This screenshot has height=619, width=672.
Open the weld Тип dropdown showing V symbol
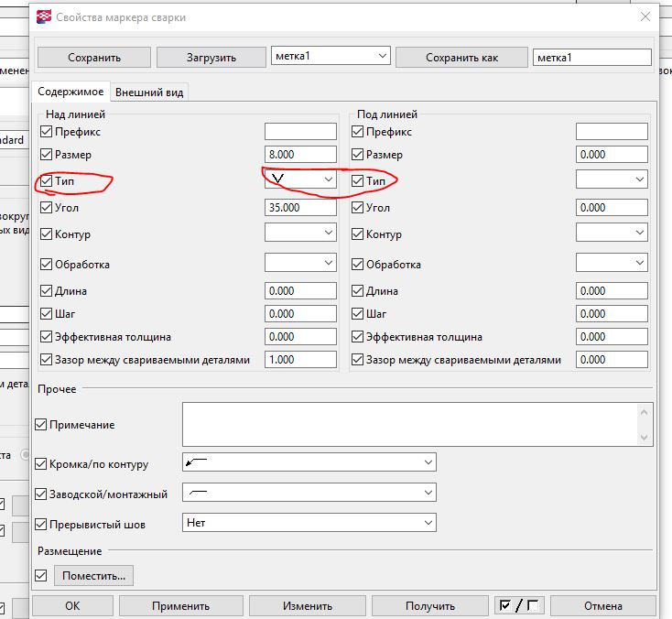click(x=300, y=180)
